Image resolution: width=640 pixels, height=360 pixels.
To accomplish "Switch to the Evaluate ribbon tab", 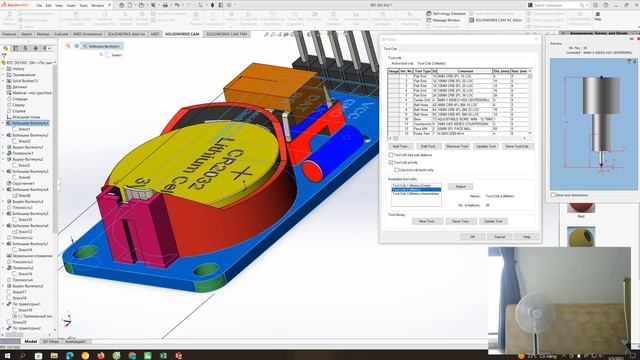I will tap(61, 34).
